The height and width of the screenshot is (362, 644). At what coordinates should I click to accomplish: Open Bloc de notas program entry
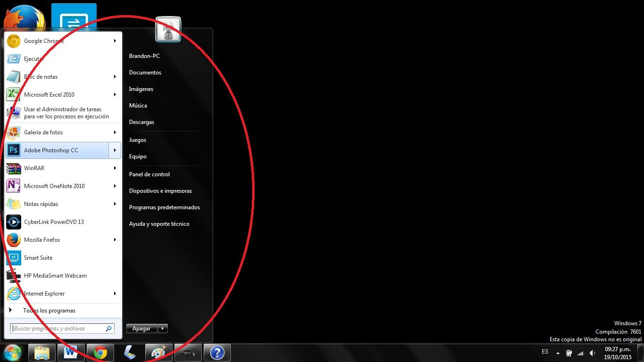pos(63,77)
